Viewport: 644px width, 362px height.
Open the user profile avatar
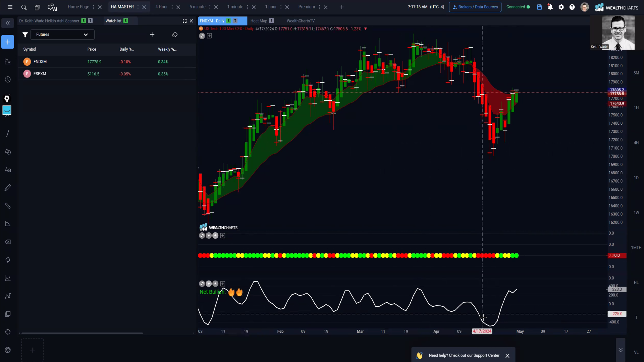coord(585,7)
